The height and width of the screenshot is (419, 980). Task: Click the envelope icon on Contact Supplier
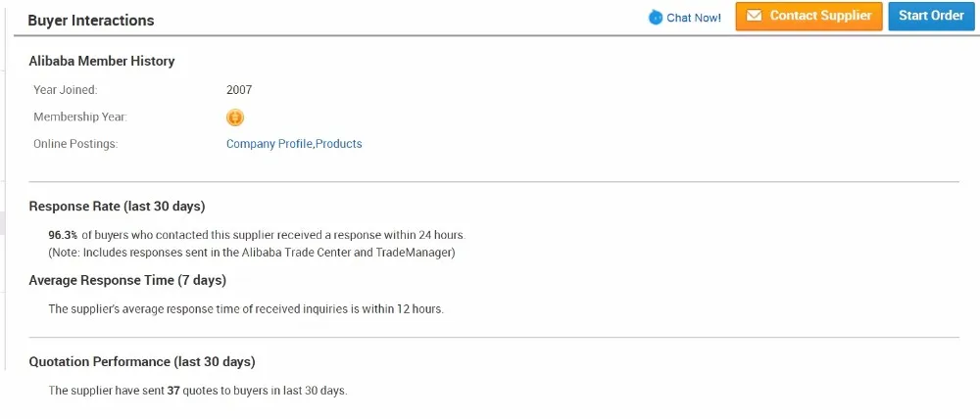point(754,16)
